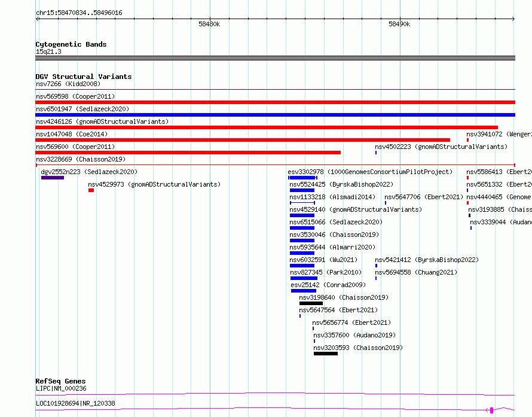The width and height of the screenshot is (532, 417).
Task: Click nsv5421412 (ByrskaBishop2022) label
Action: [x=427, y=260]
